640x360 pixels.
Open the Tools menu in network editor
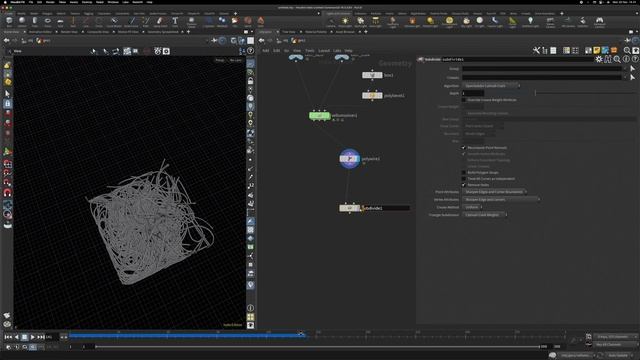click(x=310, y=51)
